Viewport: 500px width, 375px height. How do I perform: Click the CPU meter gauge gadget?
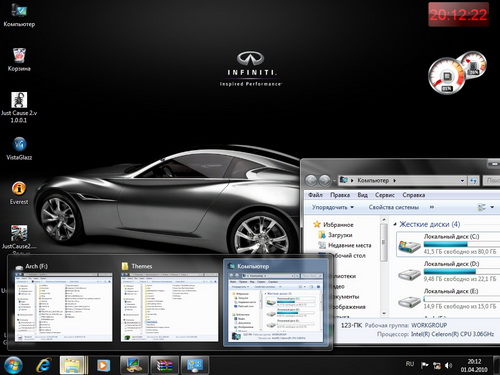[447, 76]
